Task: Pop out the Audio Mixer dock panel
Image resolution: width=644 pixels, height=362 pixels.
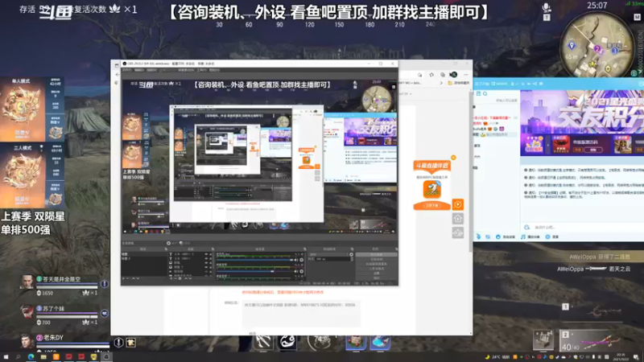Action: 304,249
